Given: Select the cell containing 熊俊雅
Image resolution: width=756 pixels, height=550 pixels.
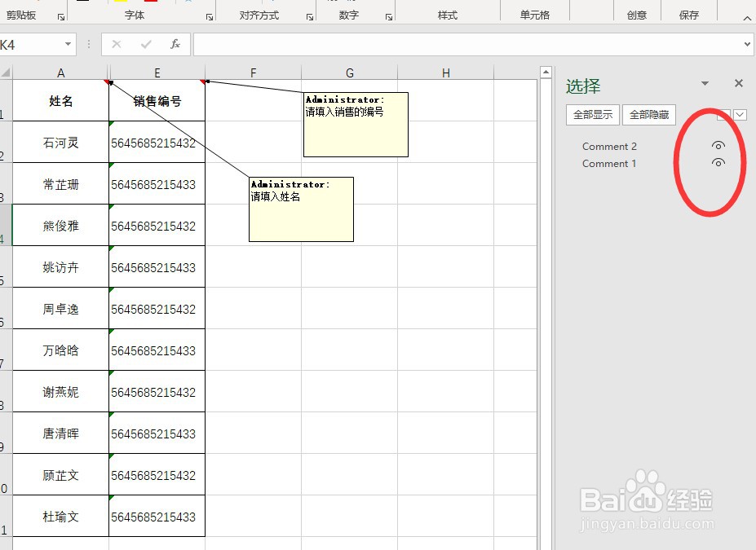Looking at the screenshot, I should coord(60,226).
